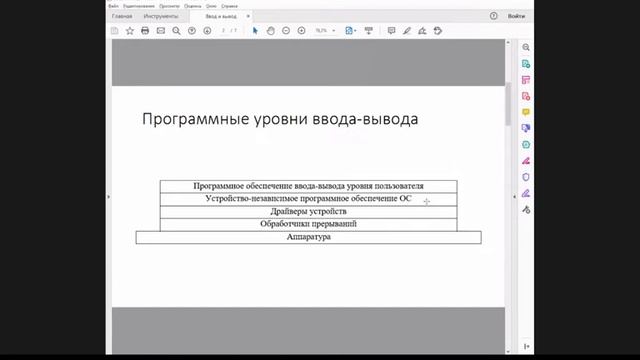Click the row Аппаратура
Image resolution: width=640 pixels, height=360 pixels.
309,238
